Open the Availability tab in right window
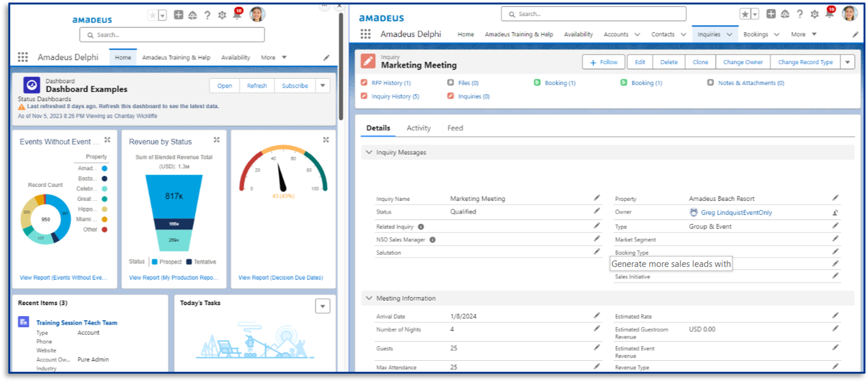 click(579, 35)
